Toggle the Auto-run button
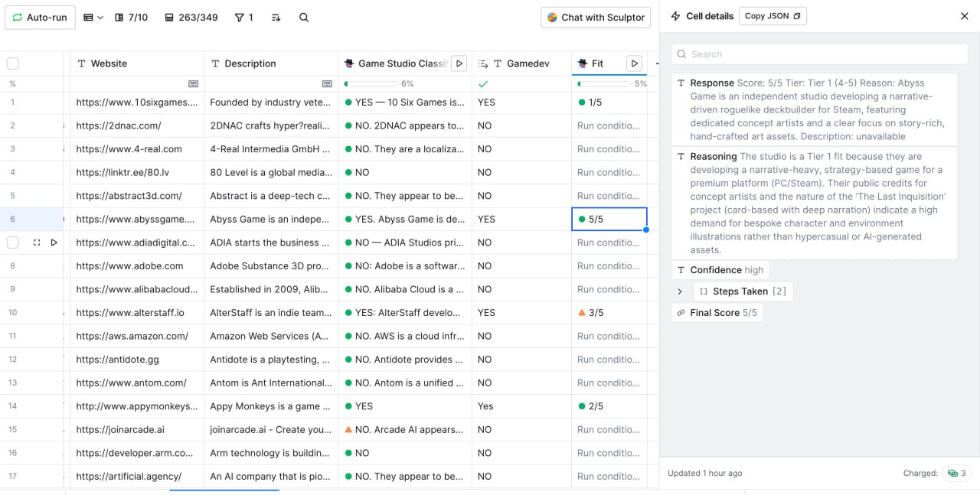Screen dimensions: 980x495 pyautogui.click(x=40, y=18)
